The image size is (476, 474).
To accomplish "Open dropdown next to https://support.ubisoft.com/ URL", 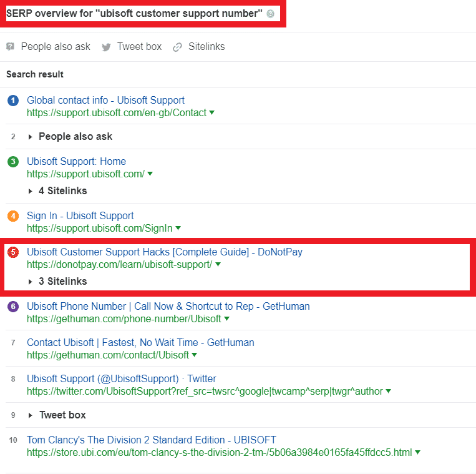I will pyautogui.click(x=150, y=174).
